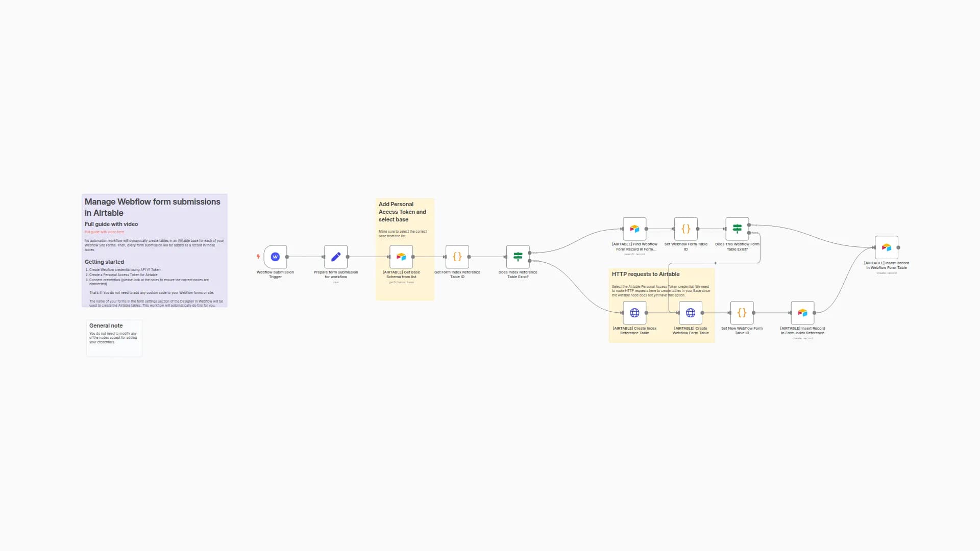Click the 'HTTP requests to Airtable' note heading
980x551 pixels.
(646, 274)
